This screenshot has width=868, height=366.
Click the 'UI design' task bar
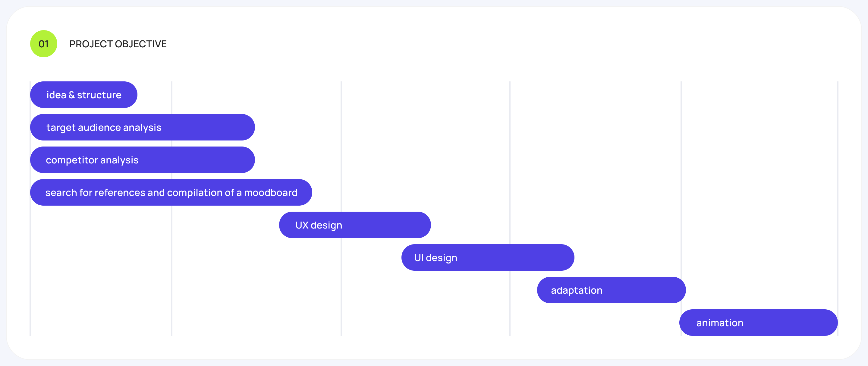[487, 258]
